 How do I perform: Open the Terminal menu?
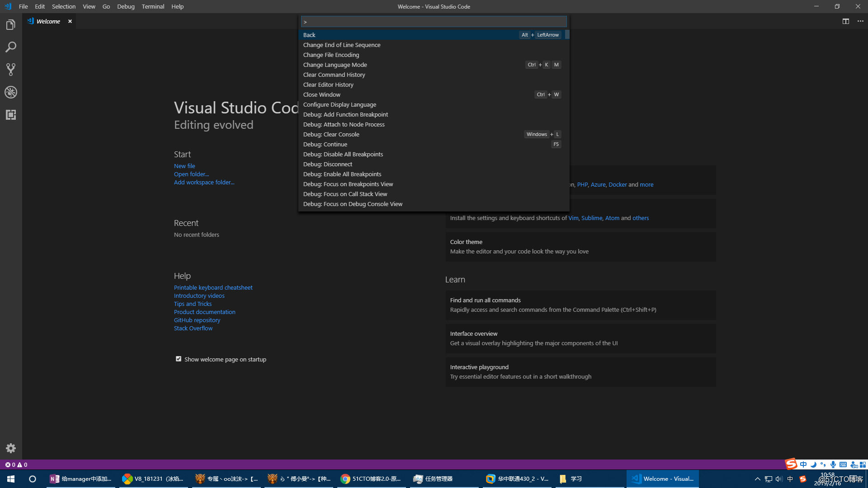click(153, 6)
